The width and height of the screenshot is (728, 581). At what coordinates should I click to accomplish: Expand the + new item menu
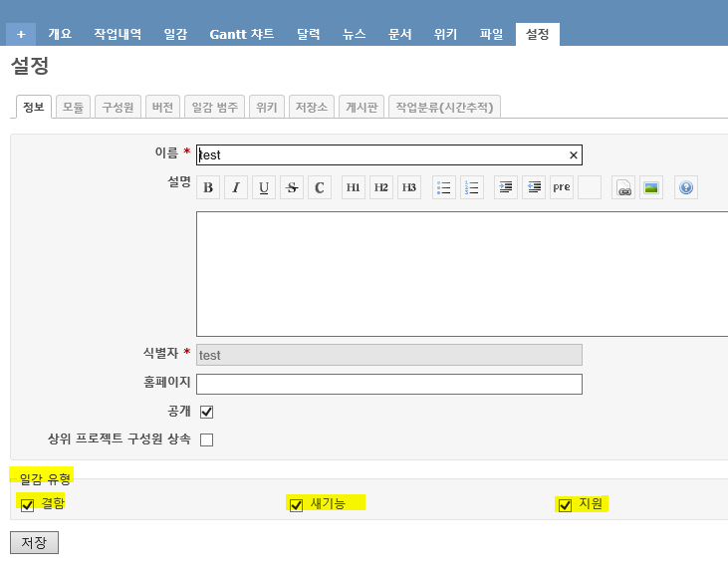[21, 34]
